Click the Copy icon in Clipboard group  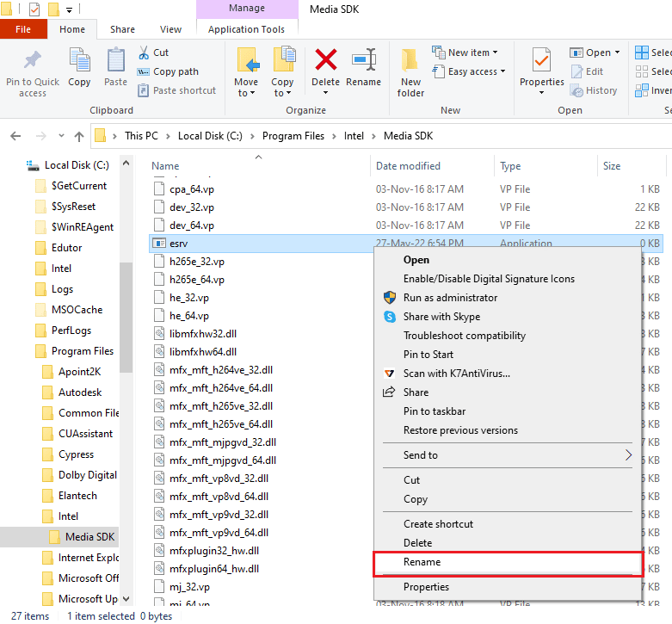(79, 60)
